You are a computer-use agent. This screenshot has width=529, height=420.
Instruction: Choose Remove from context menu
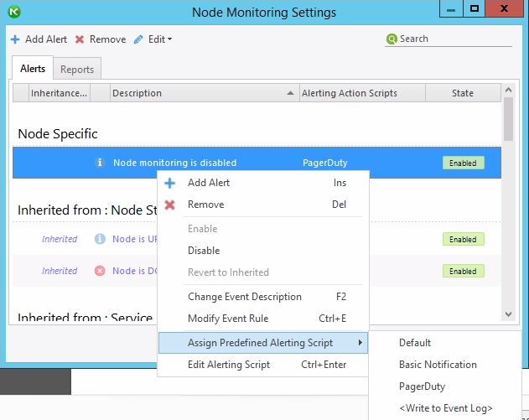point(263,205)
